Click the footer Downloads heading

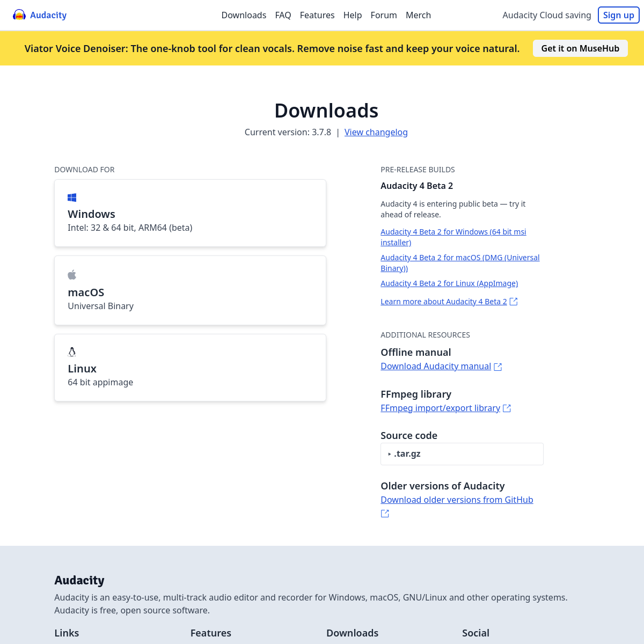[352, 633]
